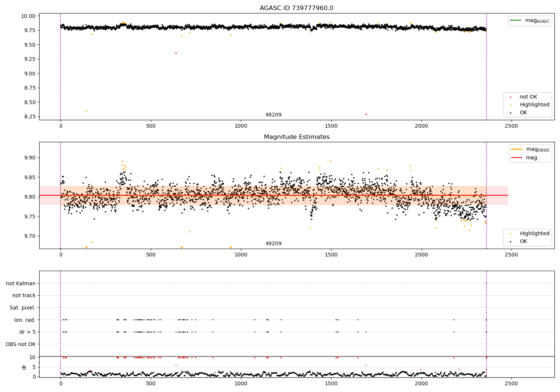This screenshot has width=560, height=392.
Task: Click the not Kalman row label
Action: tap(21, 283)
